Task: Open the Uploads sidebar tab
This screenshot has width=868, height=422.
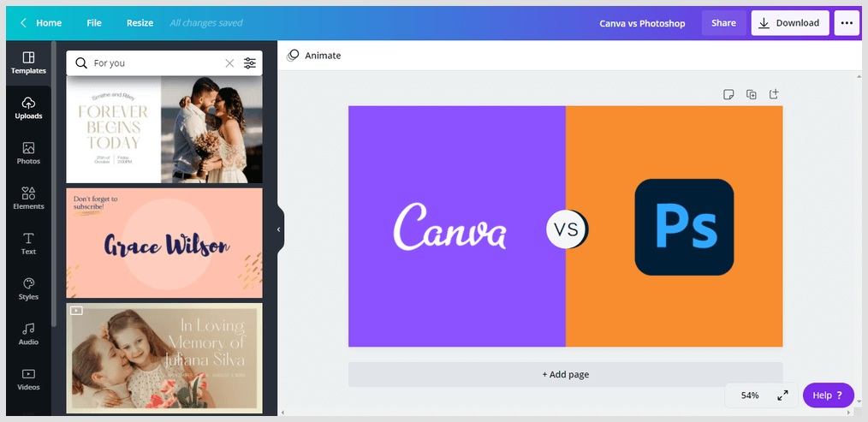Action: point(28,108)
